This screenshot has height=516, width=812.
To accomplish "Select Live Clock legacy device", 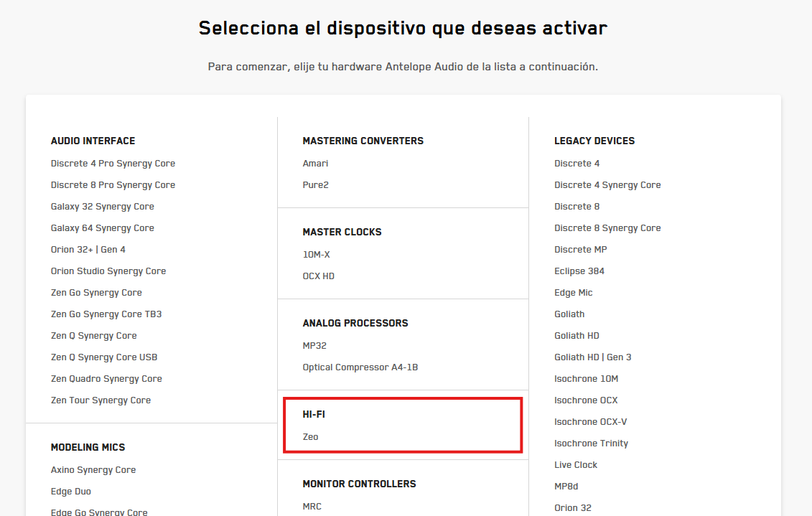I will tap(575, 465).
